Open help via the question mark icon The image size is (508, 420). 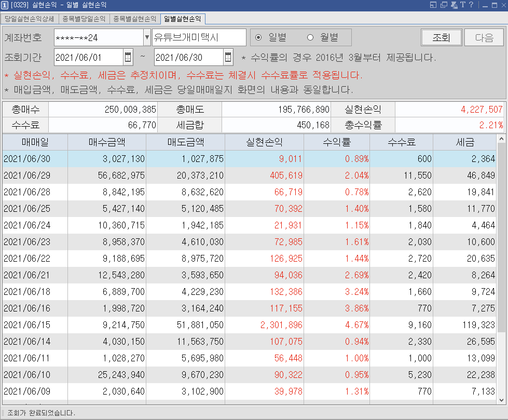tap(471, 5)
